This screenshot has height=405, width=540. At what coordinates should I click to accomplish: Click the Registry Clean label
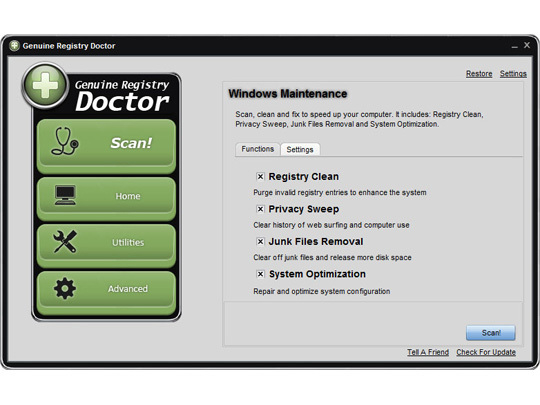click(303, 176)
